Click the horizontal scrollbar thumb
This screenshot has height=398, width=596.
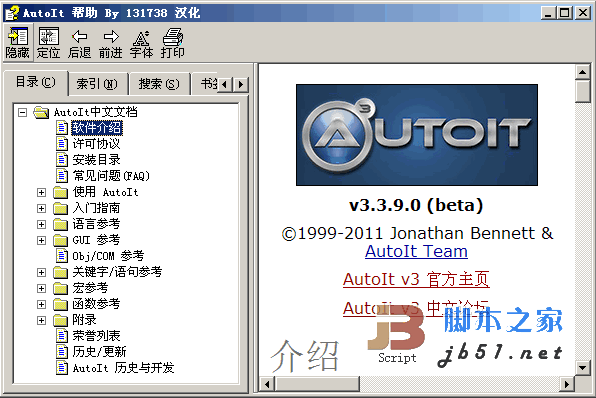pyautogui.click(x=317, y=384)
